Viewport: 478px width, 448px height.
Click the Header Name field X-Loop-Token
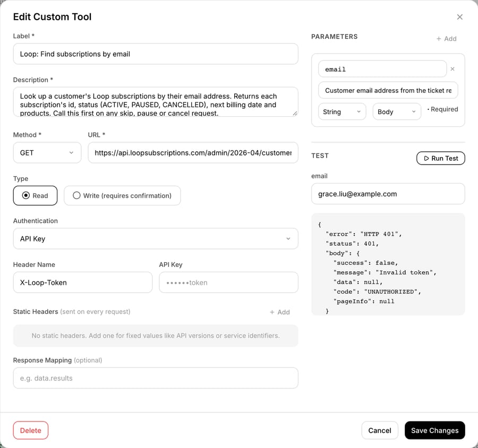coord(83,282)
